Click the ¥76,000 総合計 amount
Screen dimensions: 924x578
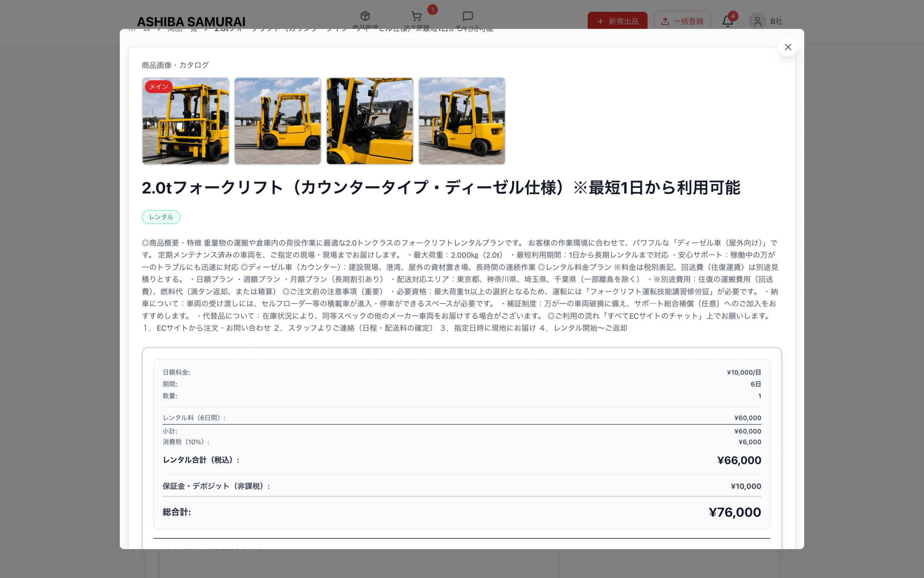[735, 512]
